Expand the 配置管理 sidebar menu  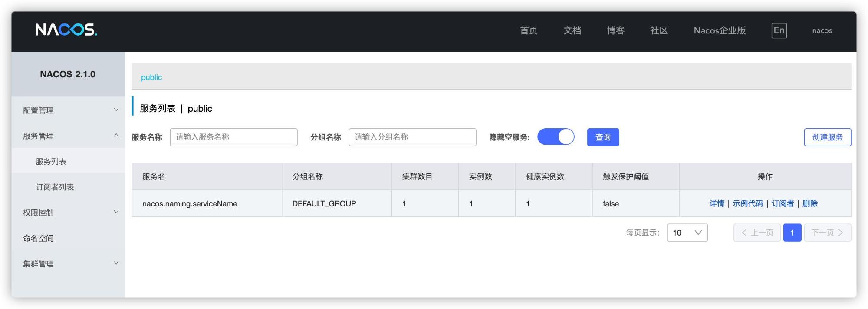[x=68, y=110]
